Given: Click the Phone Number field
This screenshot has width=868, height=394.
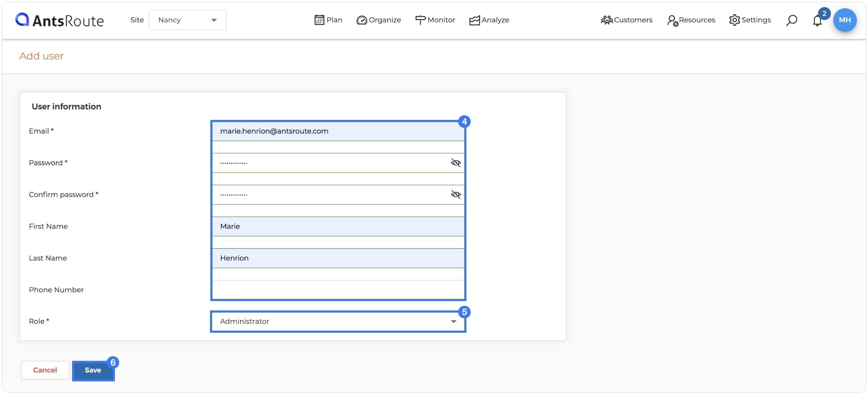Looking at the screenshot, I should [338, 290].
